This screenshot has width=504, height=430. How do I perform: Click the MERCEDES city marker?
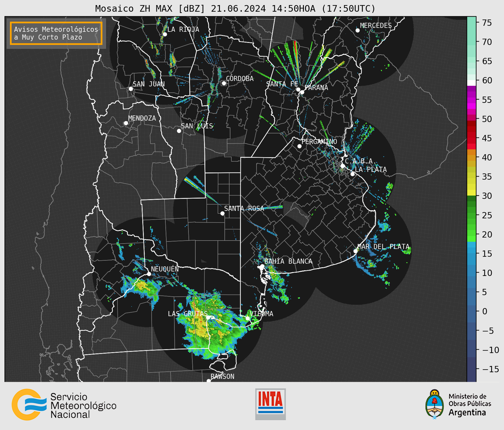point(358,31)
